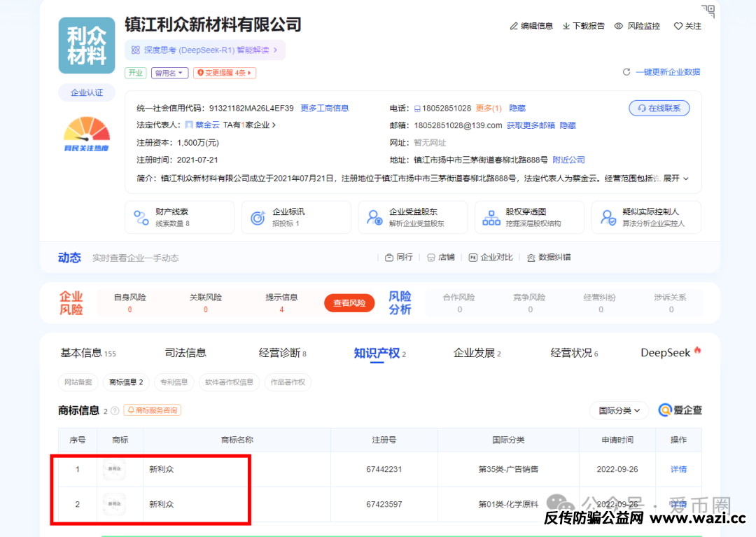Open 附近公司 link
This screenshot has height=537, width=756.
click(x=568, y=160)
